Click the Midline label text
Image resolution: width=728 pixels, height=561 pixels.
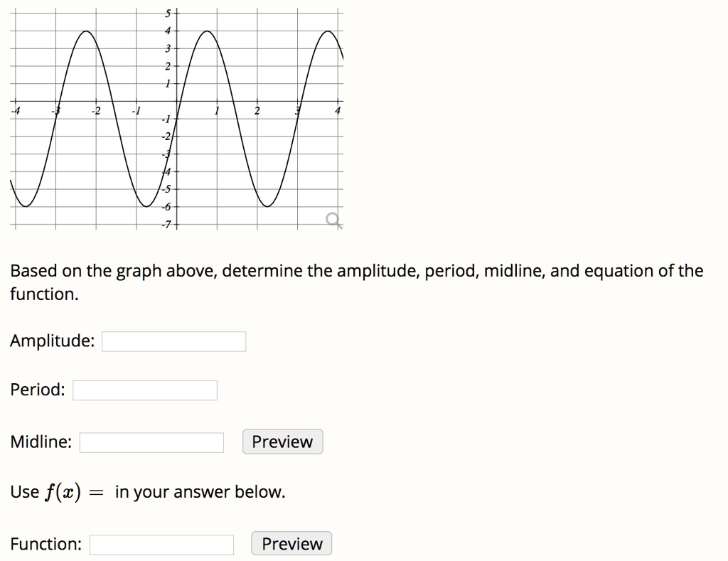(41, 441)
